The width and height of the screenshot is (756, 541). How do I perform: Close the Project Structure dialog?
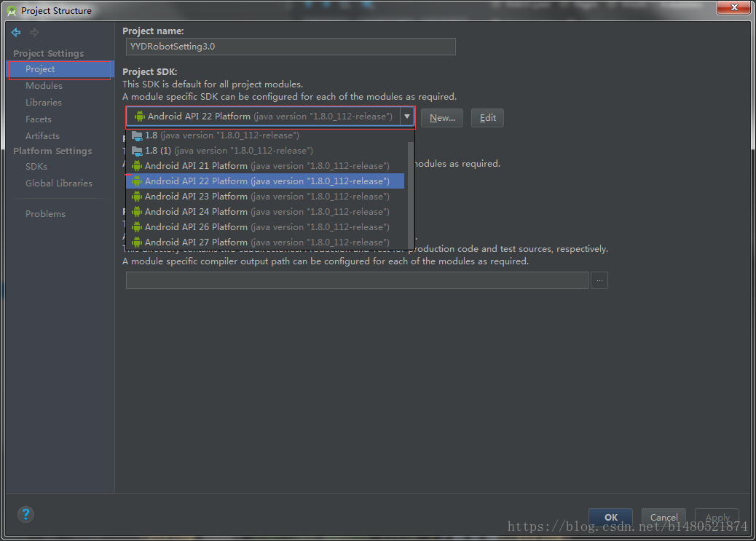tap(734, 7)
